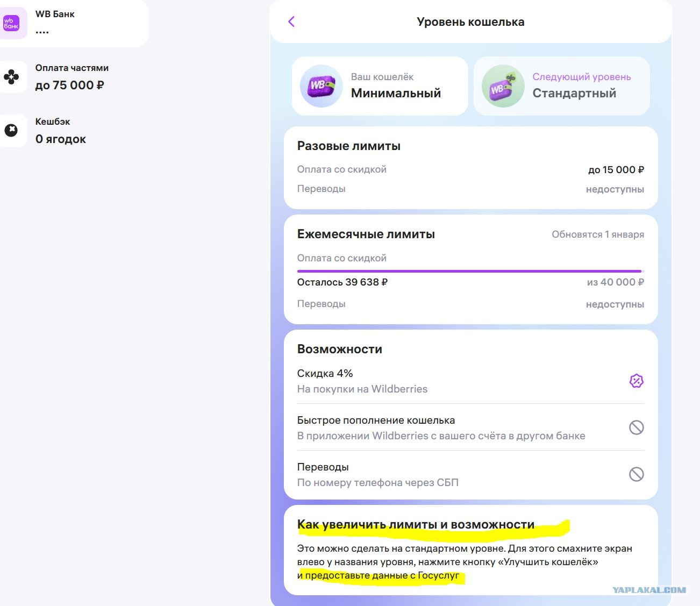
Task: Open the Быстрое пополнение кошелька row
Action: 470,427
